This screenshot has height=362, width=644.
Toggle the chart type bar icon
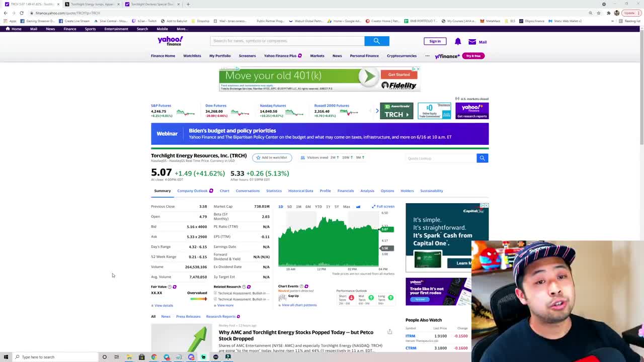358,207
